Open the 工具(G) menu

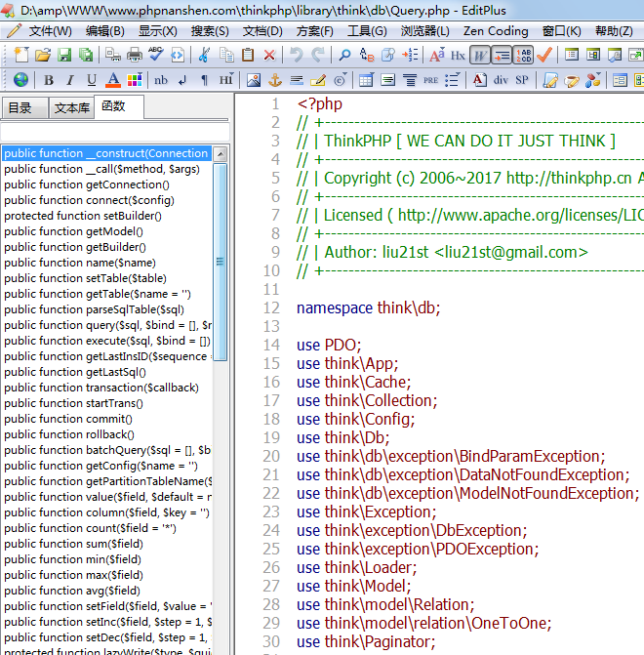click(x=367, y=31)
